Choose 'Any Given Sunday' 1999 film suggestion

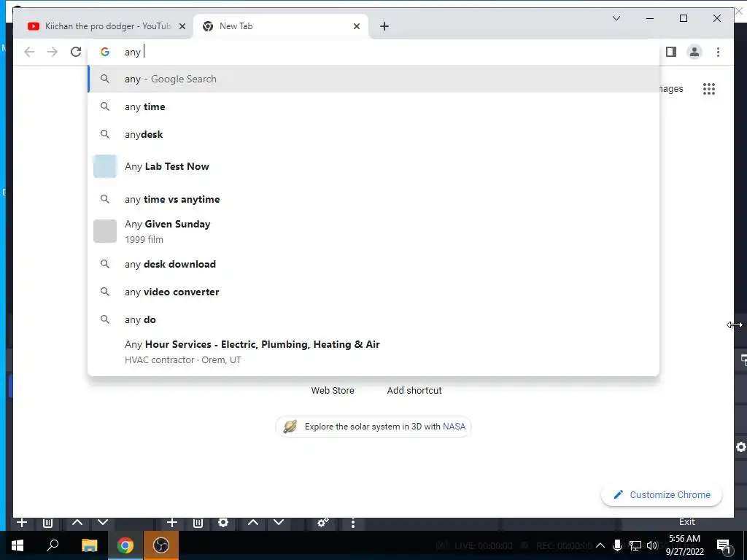click(x=374, y=231)
